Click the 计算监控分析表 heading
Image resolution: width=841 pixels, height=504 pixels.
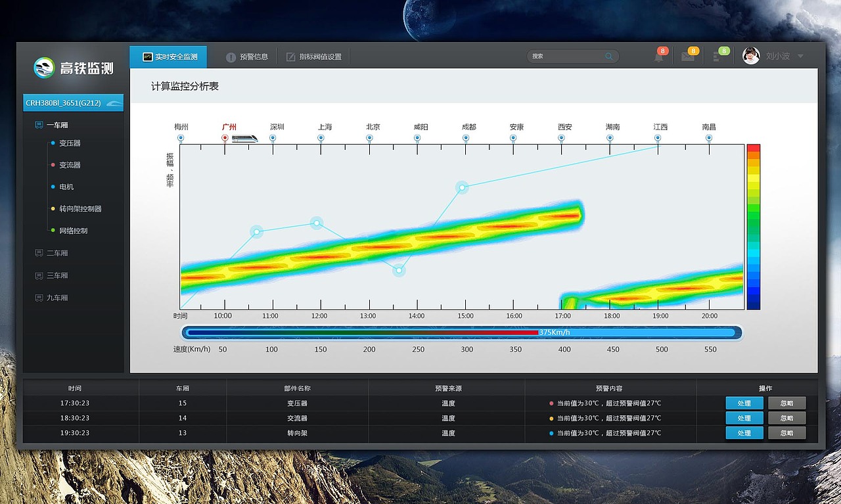[185, 87]
